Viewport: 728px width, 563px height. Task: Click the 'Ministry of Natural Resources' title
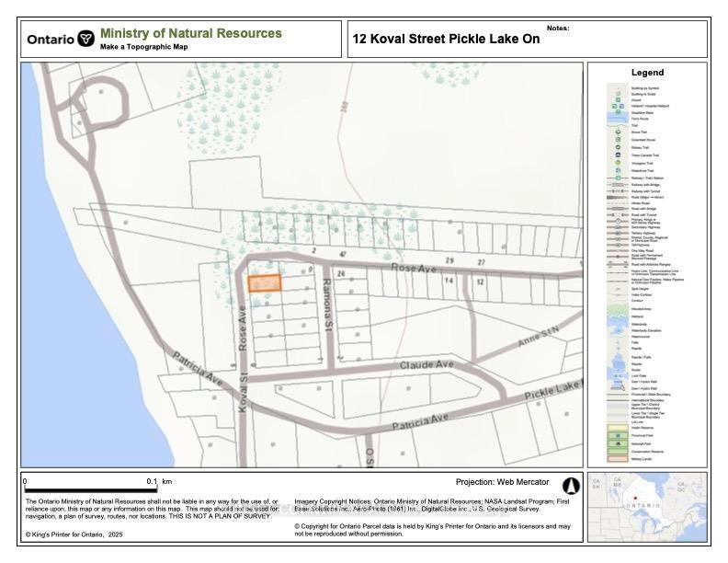coord(191,33)
